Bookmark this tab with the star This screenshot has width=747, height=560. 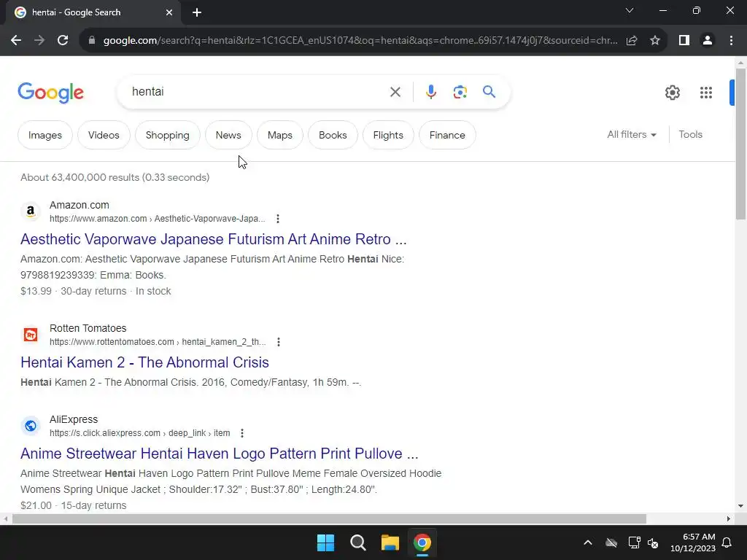pyautogui.click(x=655, y=41)
